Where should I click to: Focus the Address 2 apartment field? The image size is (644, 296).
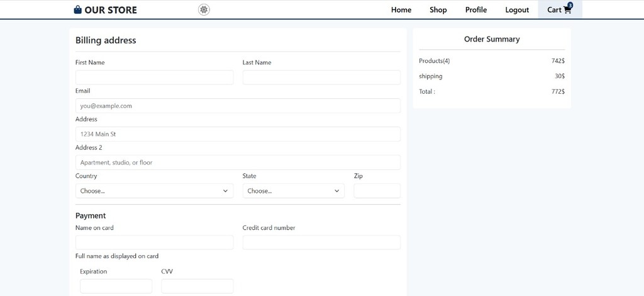pos(238,162)
